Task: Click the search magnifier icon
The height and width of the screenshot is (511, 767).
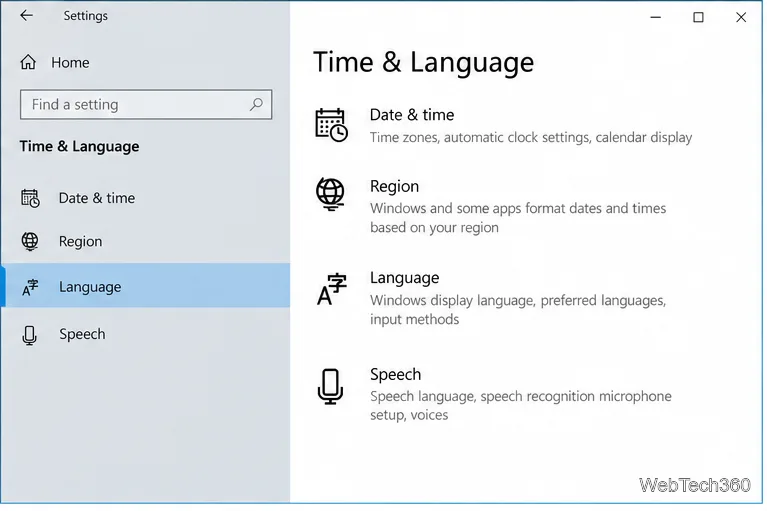Action: tap(256, 104)
